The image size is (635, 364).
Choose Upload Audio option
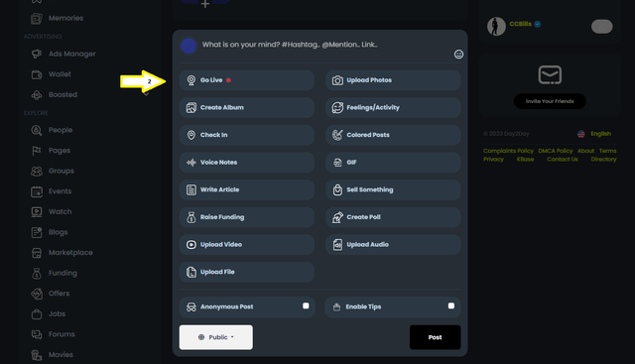(393, 245)
